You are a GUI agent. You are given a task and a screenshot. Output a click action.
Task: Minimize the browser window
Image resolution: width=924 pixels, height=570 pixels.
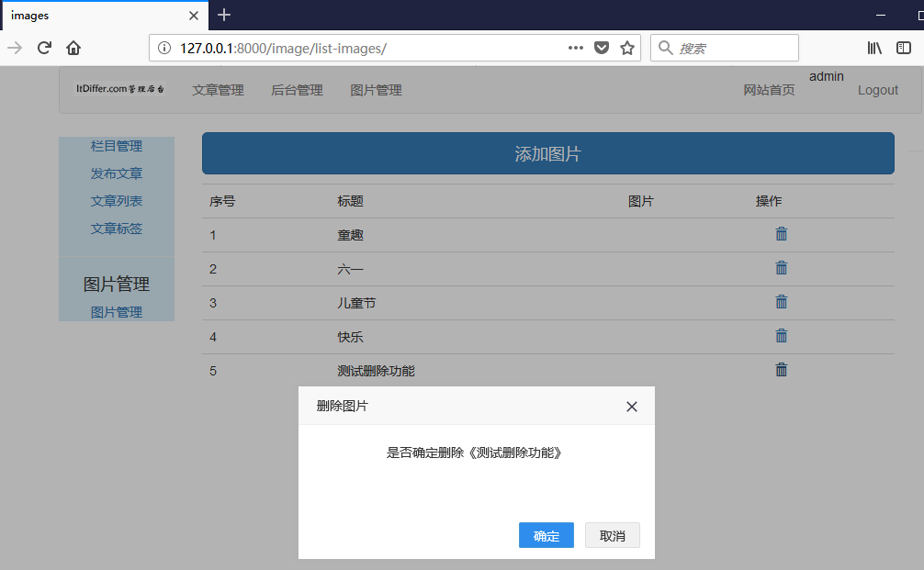pyautogui.click(x=881, y=16)
